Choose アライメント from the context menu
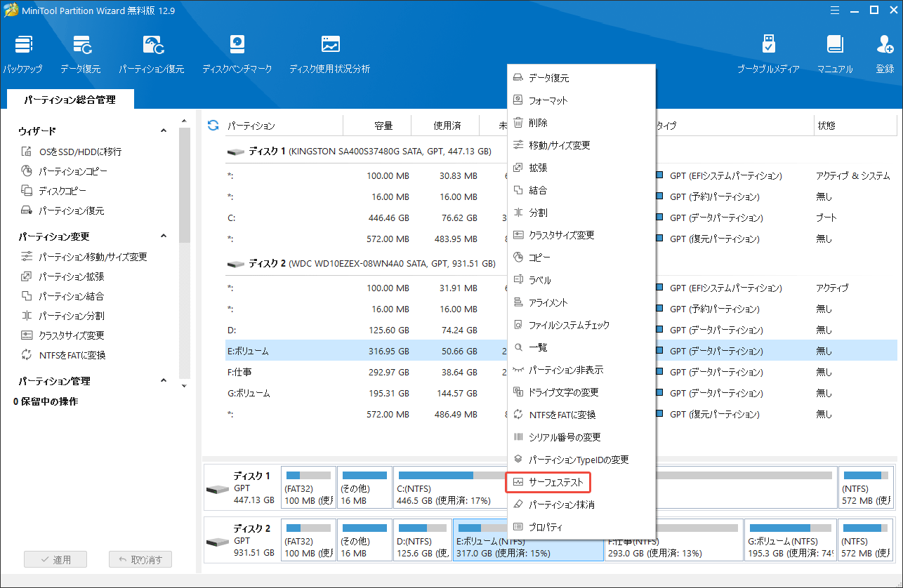 (581, 302)
